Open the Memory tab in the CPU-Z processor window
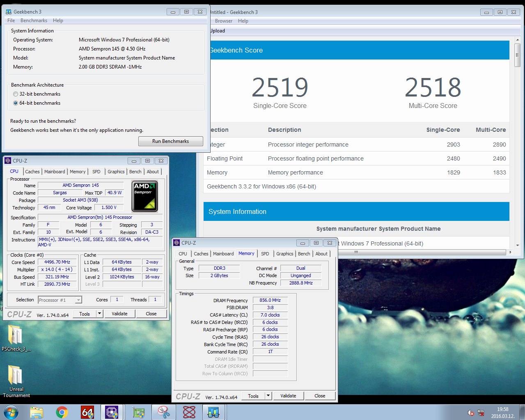This screenshot has width=525, height=420. pyautogui.click(x=78, y=172)
